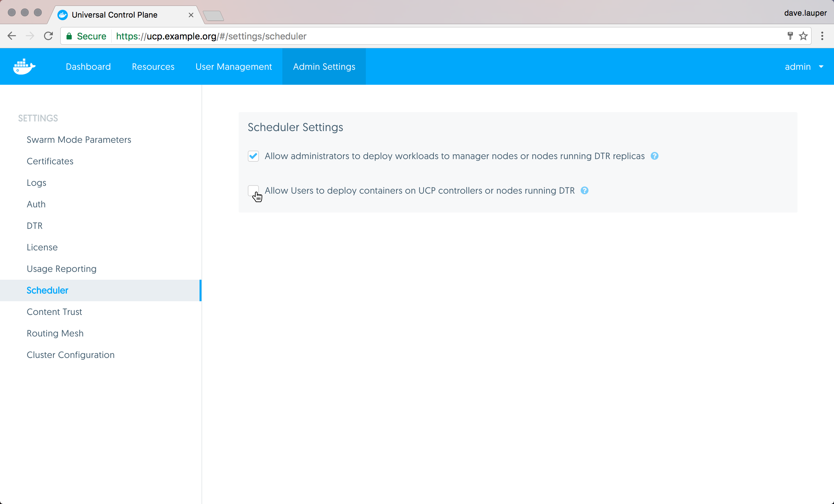834x504 pixels.
Task: Go to Resources tab
Action: [153, 67]
